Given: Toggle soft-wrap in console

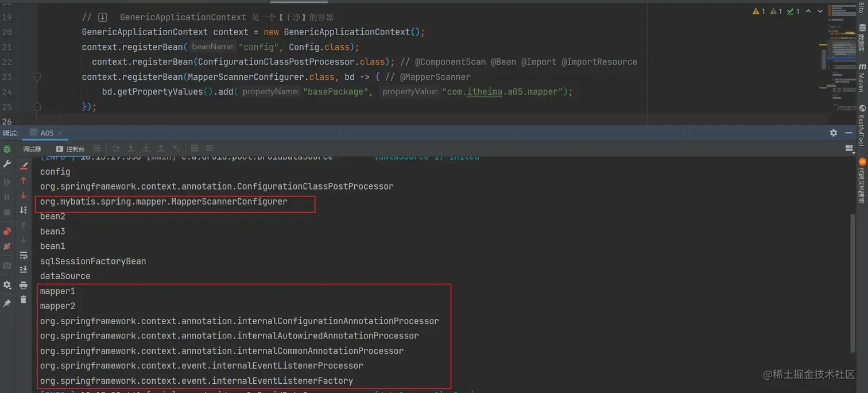Looking at the screenshot, I should (x=24, y=255).
